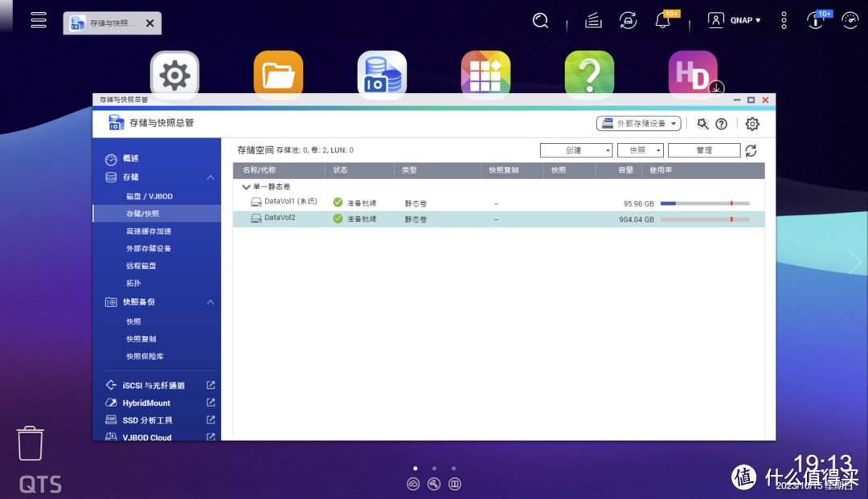Open App Center colorful grid desktop icon
This screenshot has width=868, height=499.
coord(485,75)
